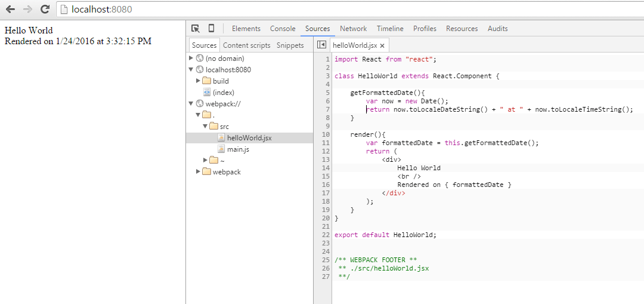Toggle device mode phone icon
The image size is (644, 304).
coord(211,29)
